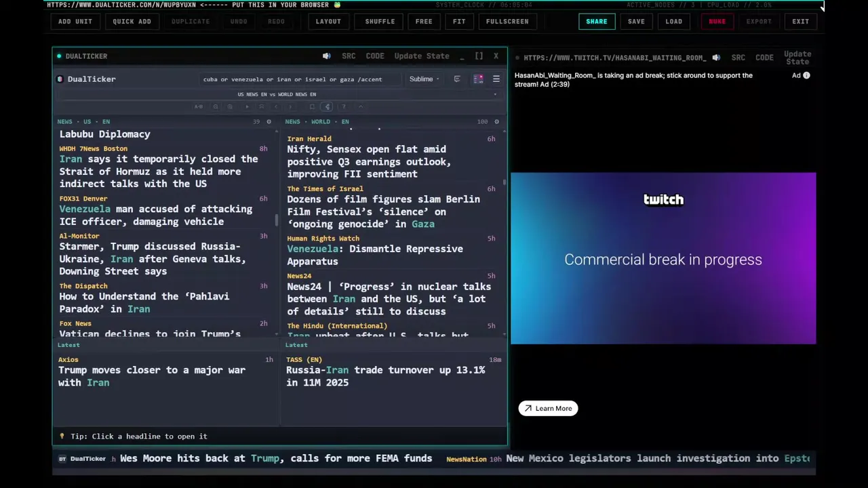Screen dimensions: 868x488
Task: Click the DualTicker logo icon
Action: pyautogui.click(x=60, y=79)
